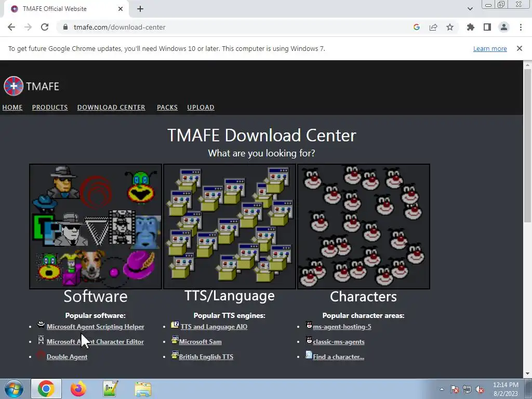The height and width of the screenshot is (399, 532).
Task: Open the Chrome three-dot menu
Action: point(521,27)
